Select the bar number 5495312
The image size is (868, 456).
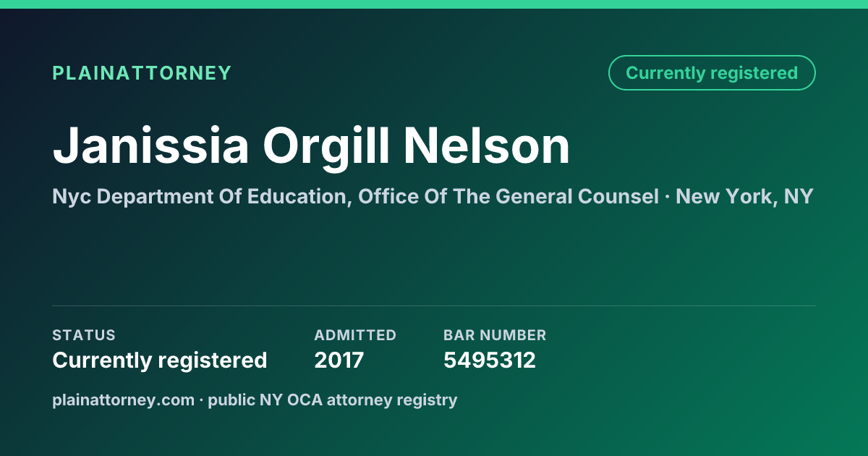pos(490,360)
